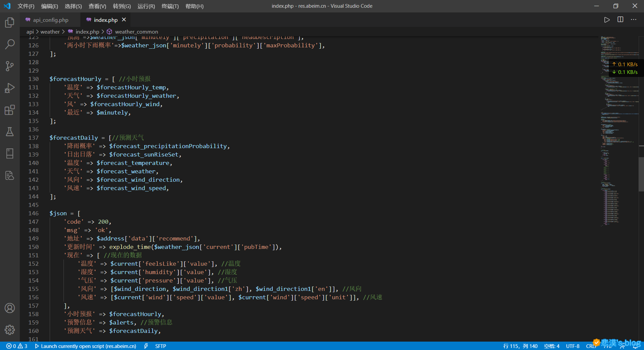Open the Source Control view
Viewport: 644px width, 350px height.
10,66
